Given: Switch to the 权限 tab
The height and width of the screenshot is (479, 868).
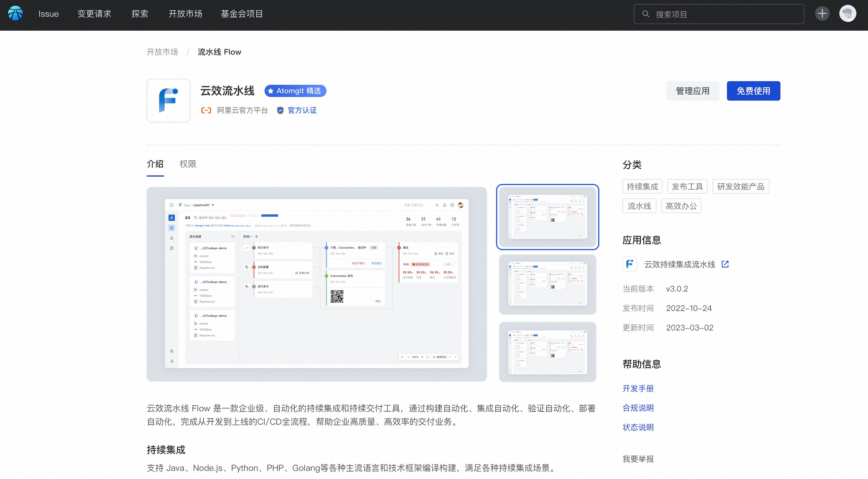Looking at the screenshot, I should point(188,164).
